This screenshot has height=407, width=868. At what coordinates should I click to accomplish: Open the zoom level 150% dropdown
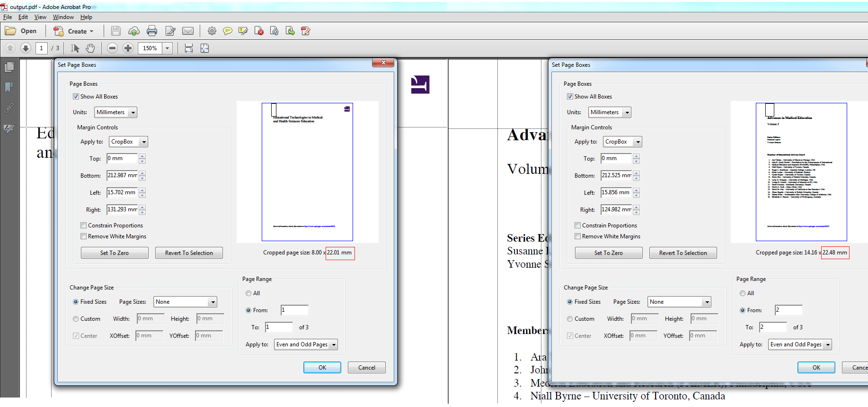pos(167,48)
